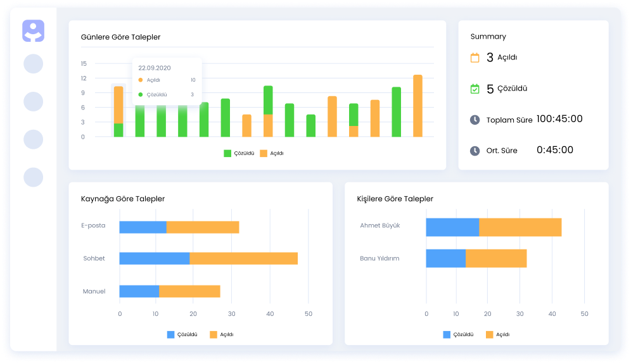Open the third circular sidebar menu item
631x364 pixels.
(33, 139)
